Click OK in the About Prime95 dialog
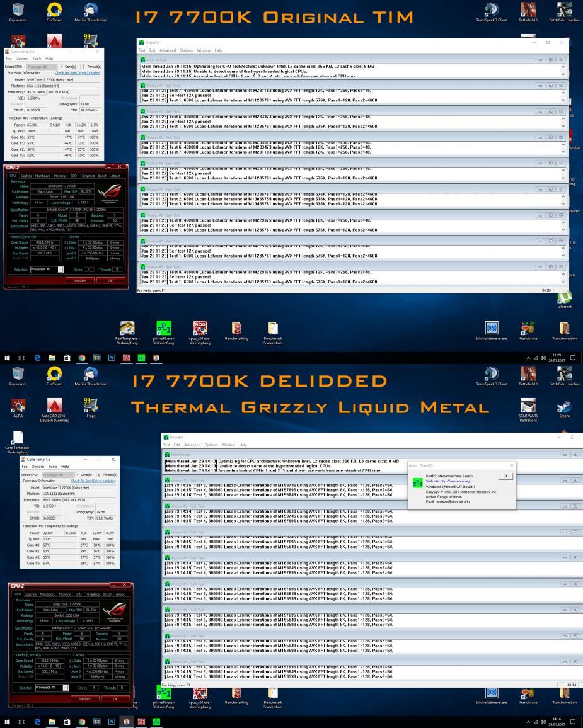The height and width of the screenshot is (728, 583). click(x=505, y=476)
